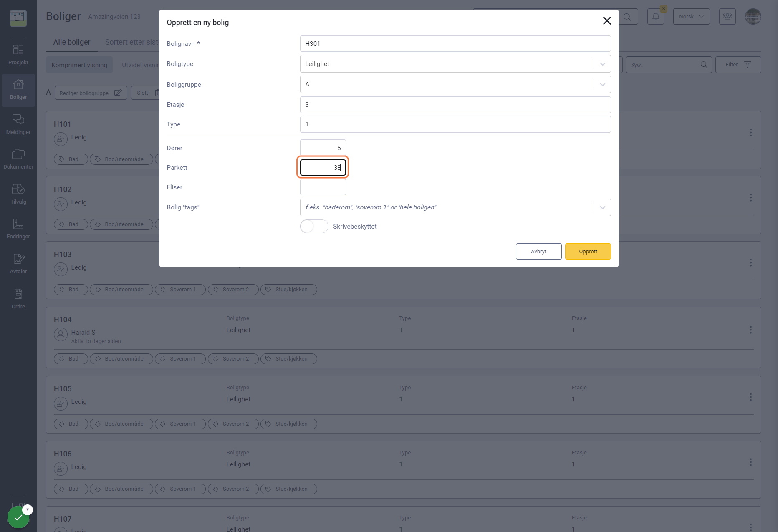Viewport: 778px width, 532px height.
Task: Click the notification bell icon
Action: pyautogui.click(x=656, y=17)
